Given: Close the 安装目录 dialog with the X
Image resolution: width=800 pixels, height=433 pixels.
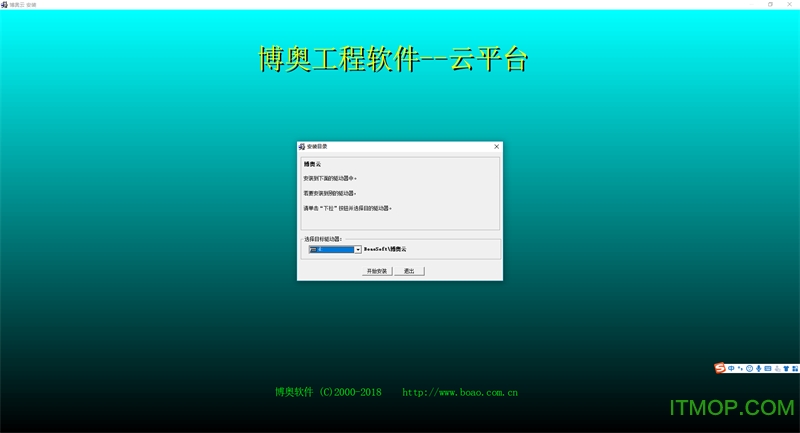Looking at the screenshot, I should [496, 146].
